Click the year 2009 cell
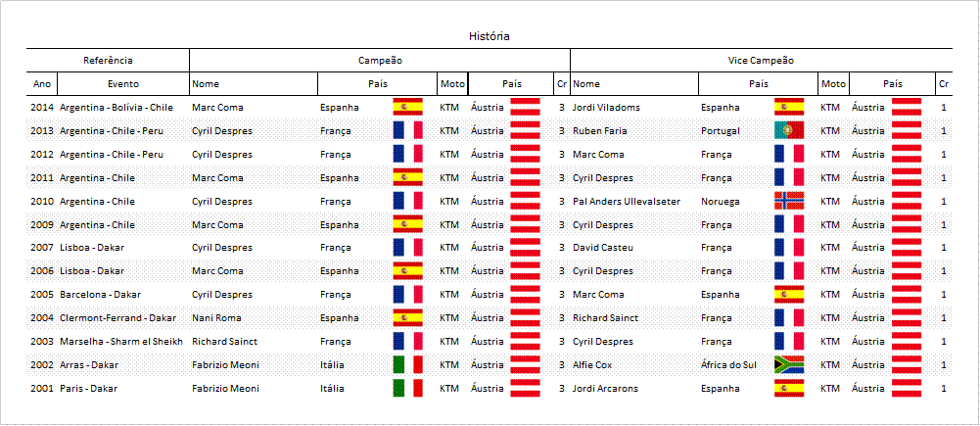The image size is (980, 426). (42, 224)
